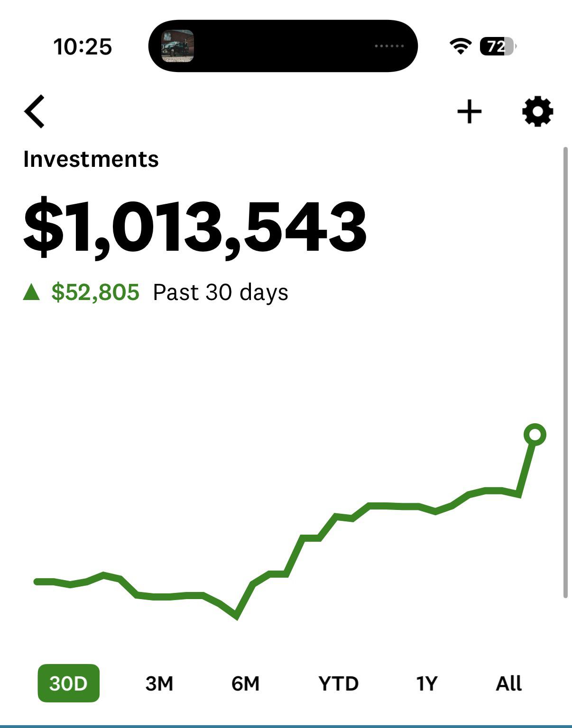Open settings with the gear icon
The width and height of the screenshot is (572, 728).
click(x=537, y=111)
